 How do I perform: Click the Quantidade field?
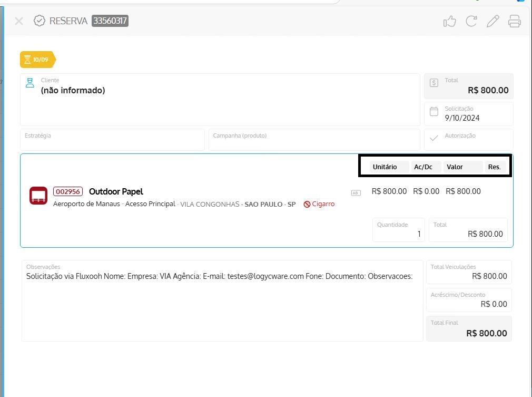(399, 230)
